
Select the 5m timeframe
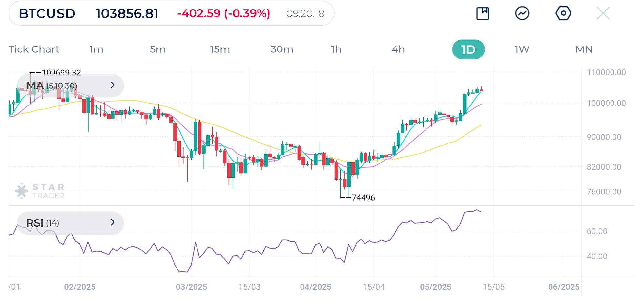tap(158, 49)
